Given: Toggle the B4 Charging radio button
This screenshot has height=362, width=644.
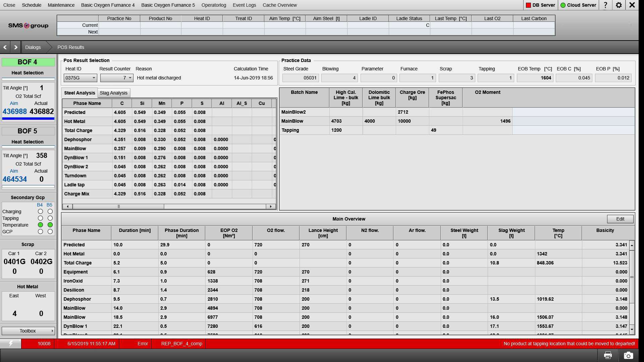Looking at the screenshot, I should pos(41,212).
